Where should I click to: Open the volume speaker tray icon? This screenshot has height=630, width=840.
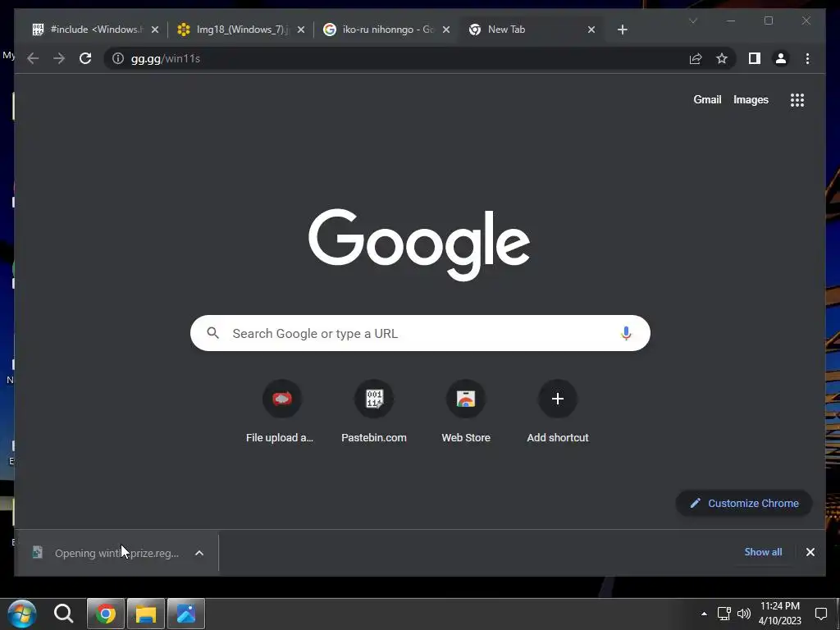pyautogui.click(x=743, y=614)
